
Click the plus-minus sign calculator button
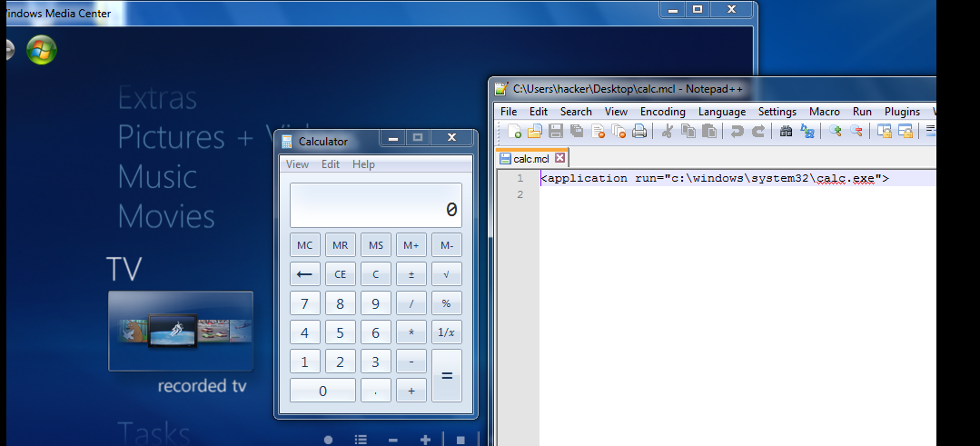[411, 274]
